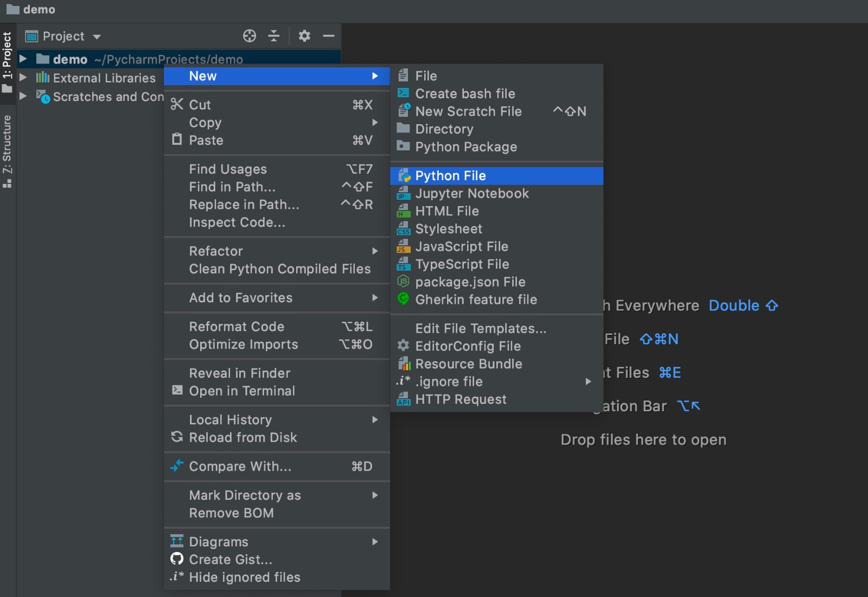Click the Paste clipboard icon
Screen dimensions: 868x597
tap(177, 139)
